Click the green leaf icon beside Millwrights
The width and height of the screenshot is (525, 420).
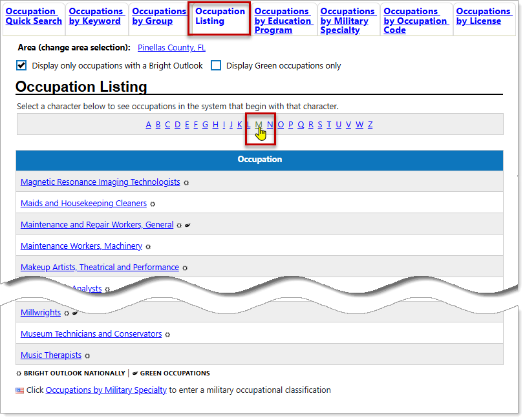coord(75,313)
